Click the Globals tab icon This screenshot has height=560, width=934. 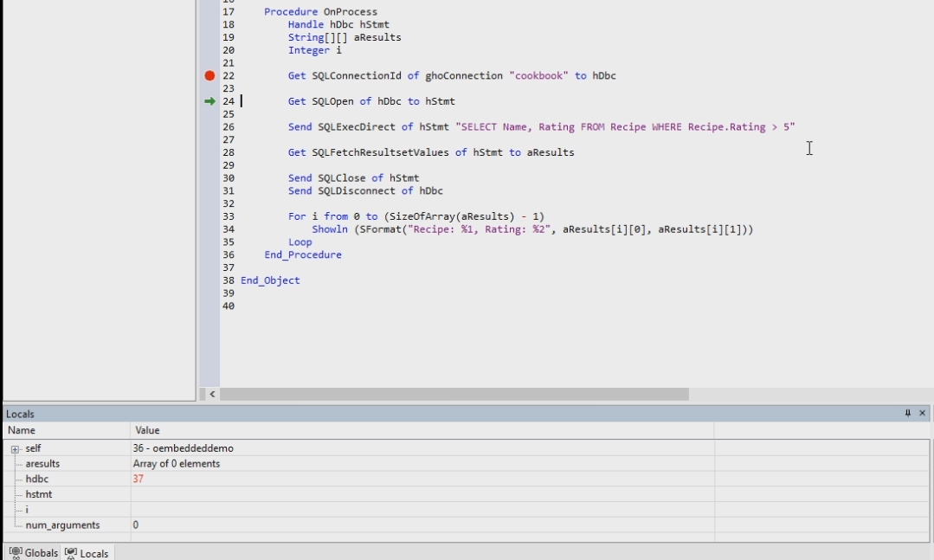pyautogui.click(x=16, y=553)
